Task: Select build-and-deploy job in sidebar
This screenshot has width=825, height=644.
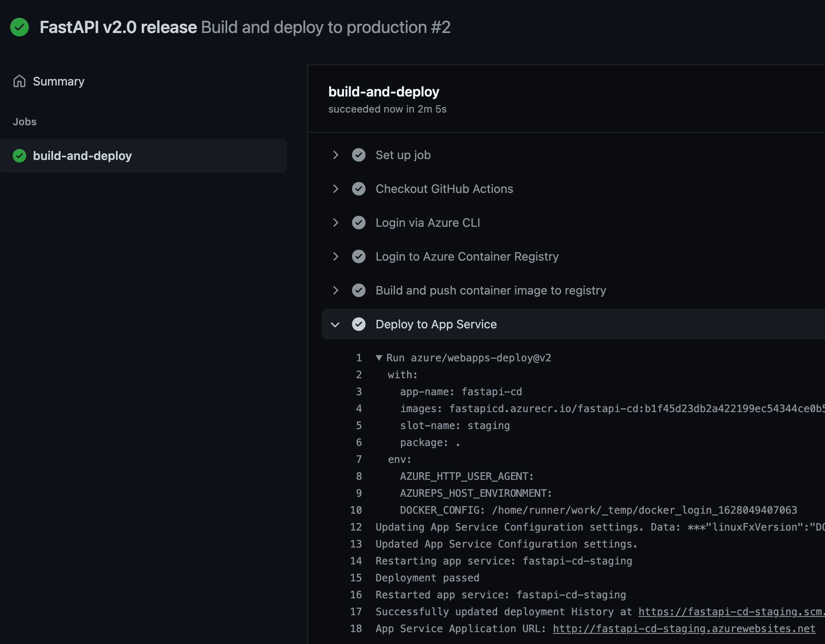Action: (x=82, y=156)
